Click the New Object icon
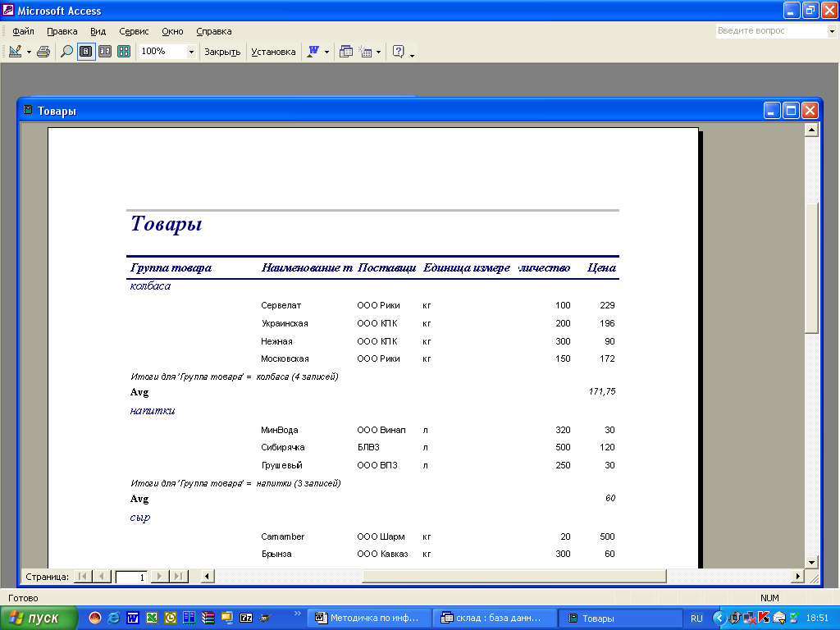Screen dimensions: 840x630 365,52
